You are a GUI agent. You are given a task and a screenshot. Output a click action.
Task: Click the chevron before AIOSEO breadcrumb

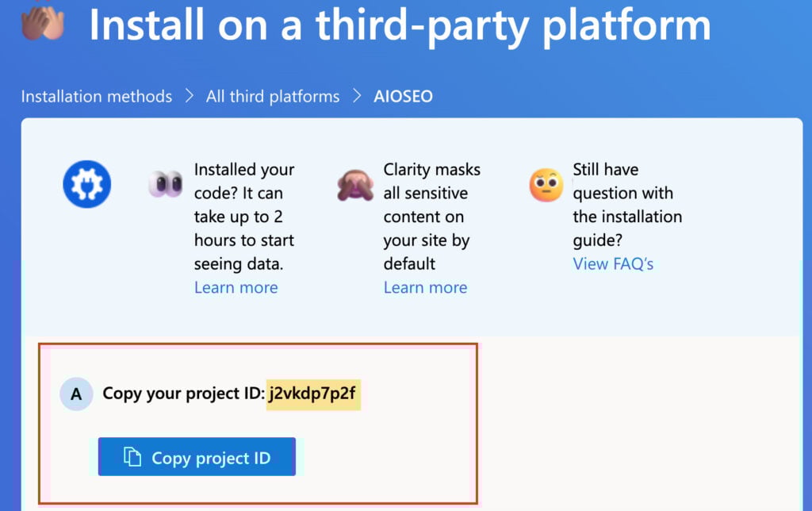(x=357, y=96)
